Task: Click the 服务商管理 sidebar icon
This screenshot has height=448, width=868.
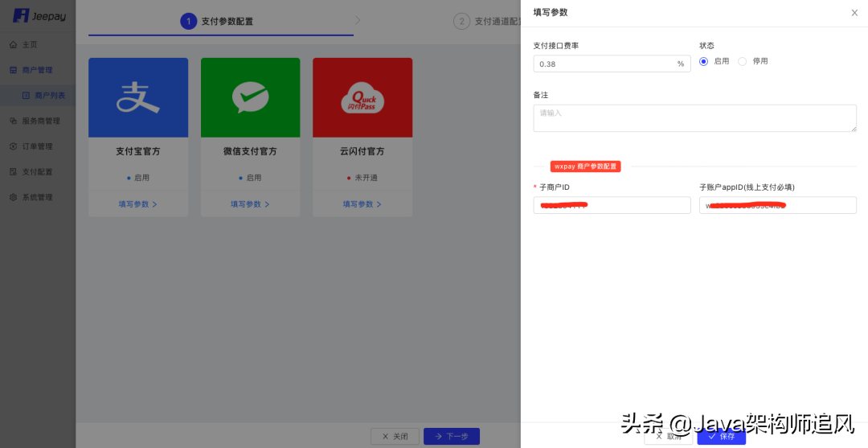Action: coord(14,121)
